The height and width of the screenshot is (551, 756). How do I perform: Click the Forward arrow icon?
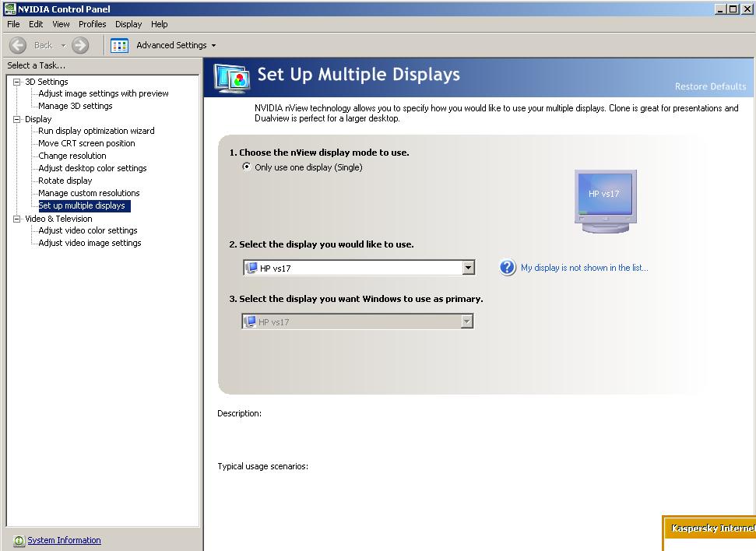coord(80,45)
